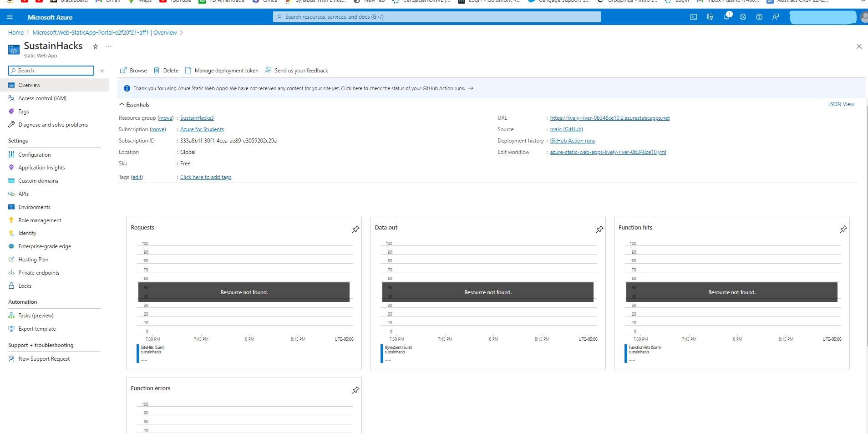Screen dimensions: 868x434
Task: Open GitHub Action runs link
Action: [x=573, y=141]
